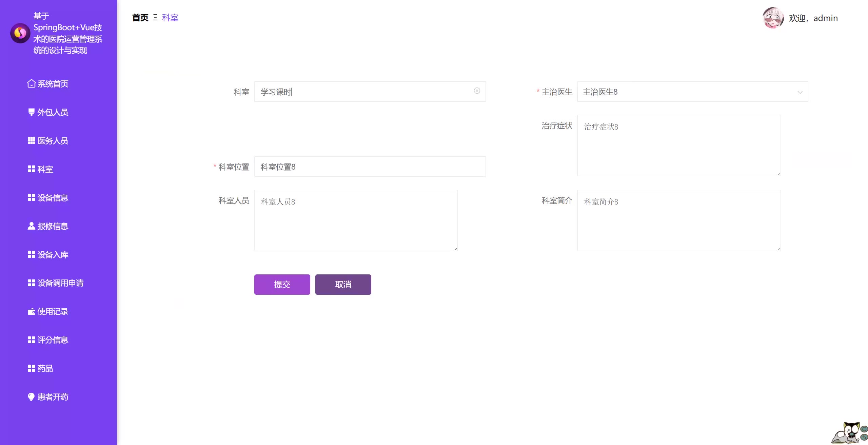Focus the 科室位置 input field
Screen dimensions: 868x445
tap(370, 167)
